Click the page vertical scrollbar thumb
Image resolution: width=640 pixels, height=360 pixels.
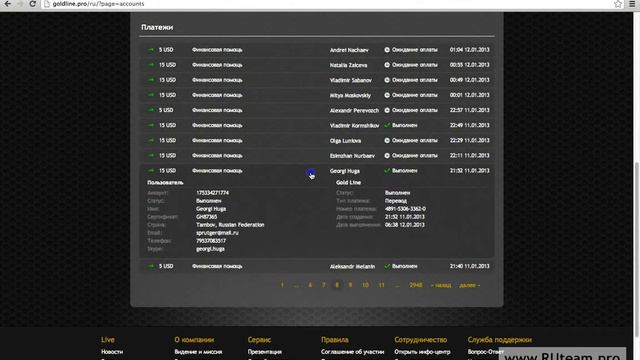(x=636, y=249)
